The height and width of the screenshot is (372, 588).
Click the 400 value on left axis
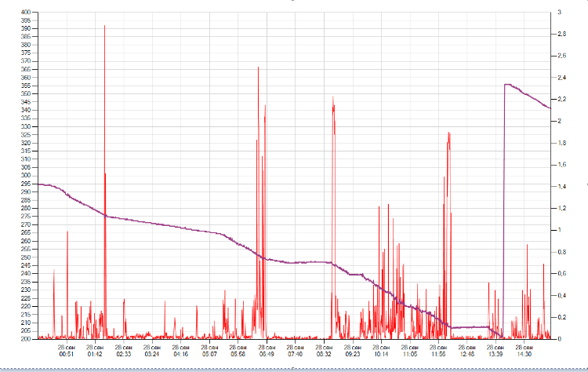[27, 13]
